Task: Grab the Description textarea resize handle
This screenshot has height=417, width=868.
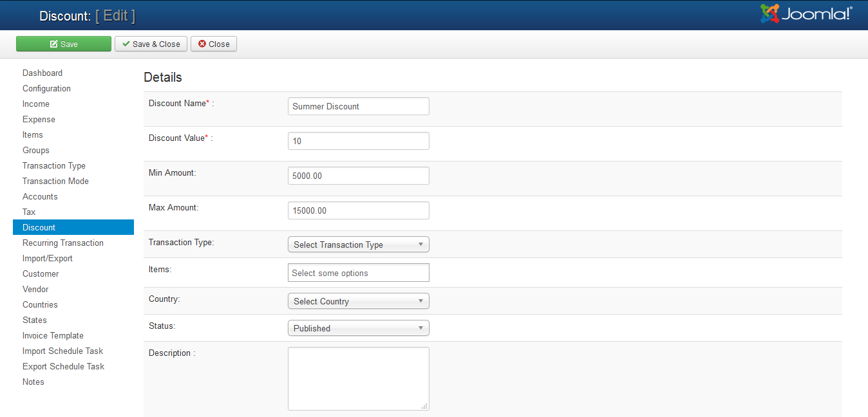Action: [x=424, y=406]
